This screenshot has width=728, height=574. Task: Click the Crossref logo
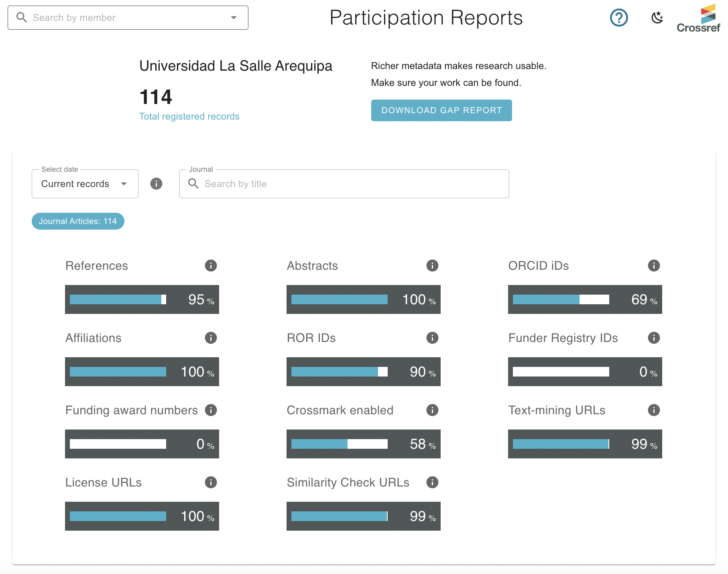click(698, 16)
